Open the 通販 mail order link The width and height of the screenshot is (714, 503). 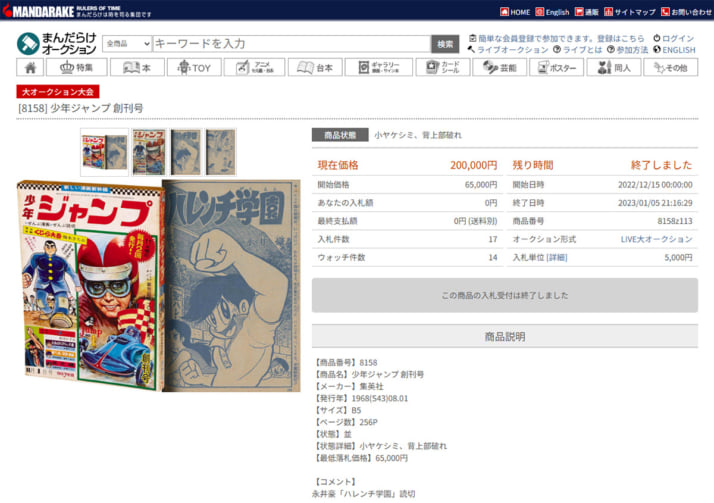click(586, 12)
